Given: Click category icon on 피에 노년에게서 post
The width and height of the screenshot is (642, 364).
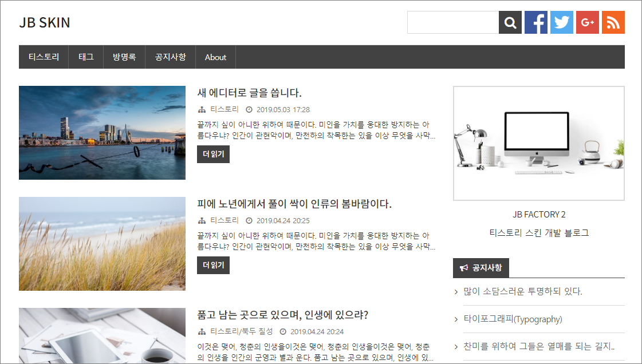Looking at the screenshot, I should [x=202, y=220].
